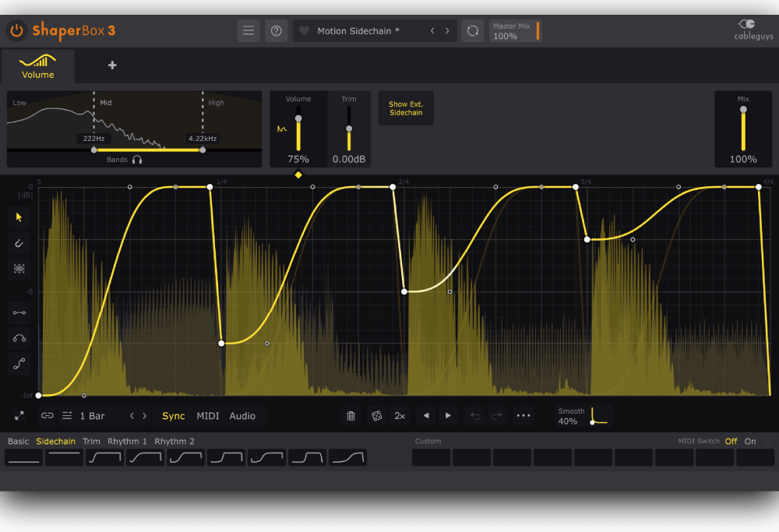Select the marquee selection tool
Screen dimensions: 779x532
coord(19,269)
